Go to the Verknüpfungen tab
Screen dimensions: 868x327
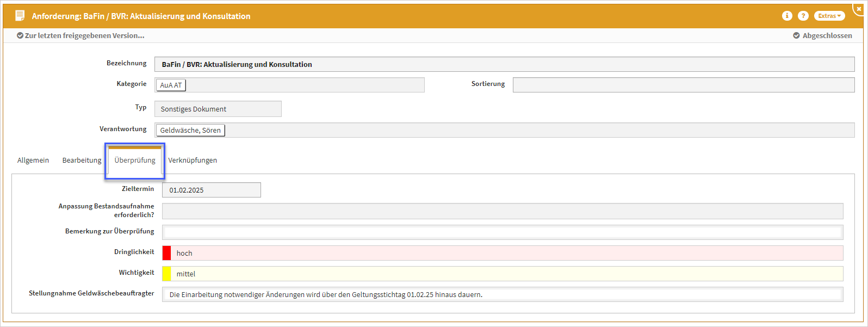click(193, 161)
